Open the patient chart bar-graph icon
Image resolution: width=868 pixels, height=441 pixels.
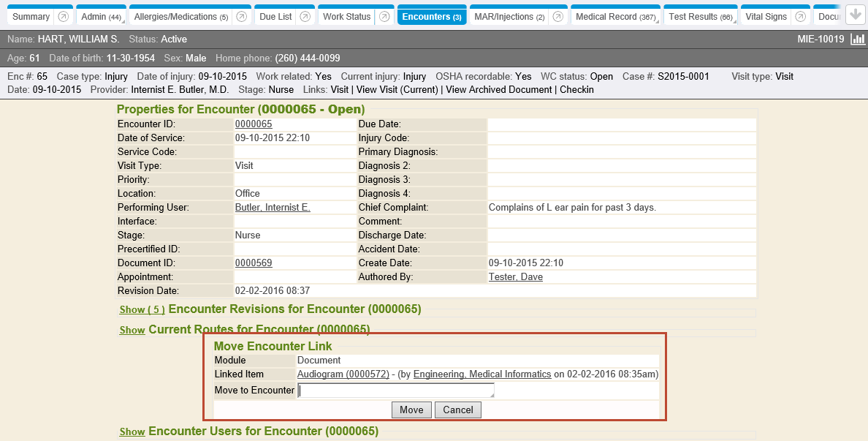858,39
